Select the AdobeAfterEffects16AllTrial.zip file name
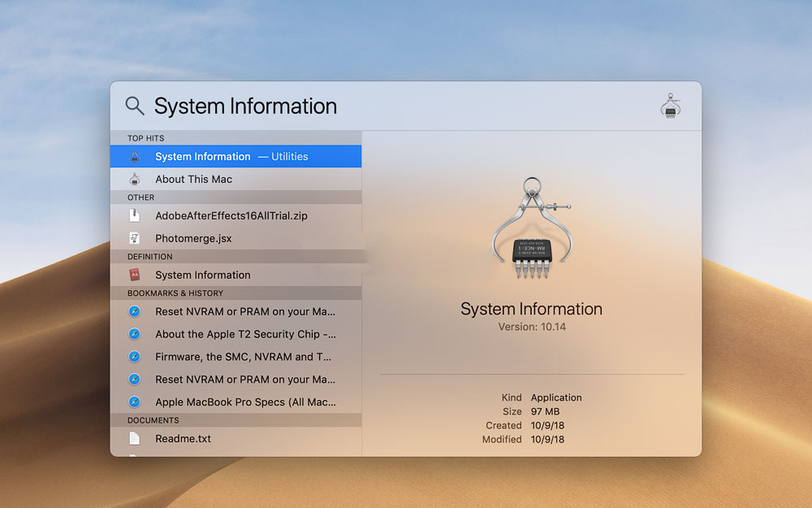The height and width of the screenshot is (508, 812). click(x=231, y=215)
